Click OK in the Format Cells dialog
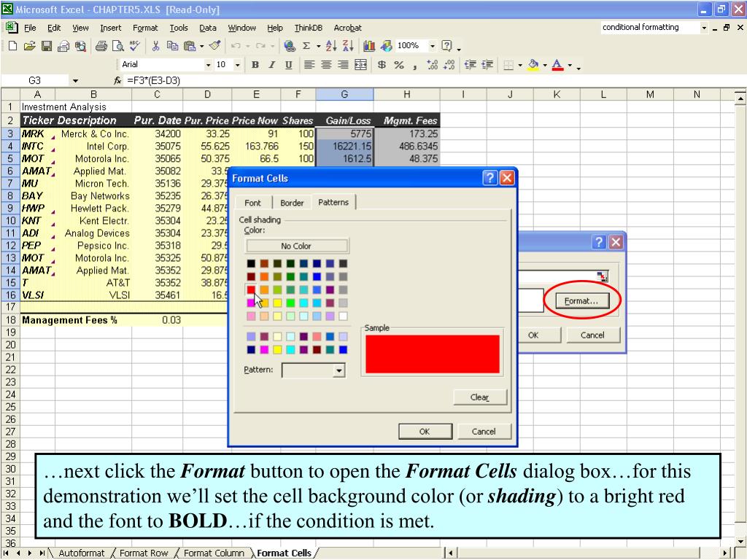The height and width of the screenshot is (560, 747). tap(425, 432)
